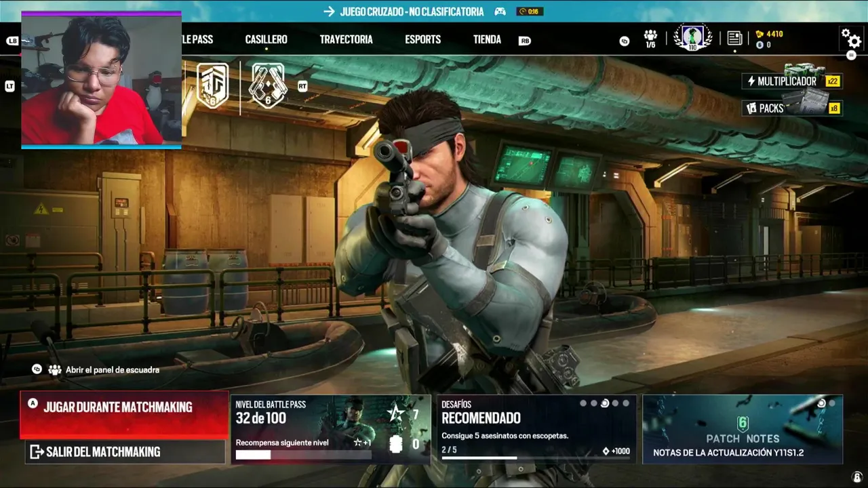
Task: Click the lightning bolt Multiplicador icon
Action: point(751,81)
